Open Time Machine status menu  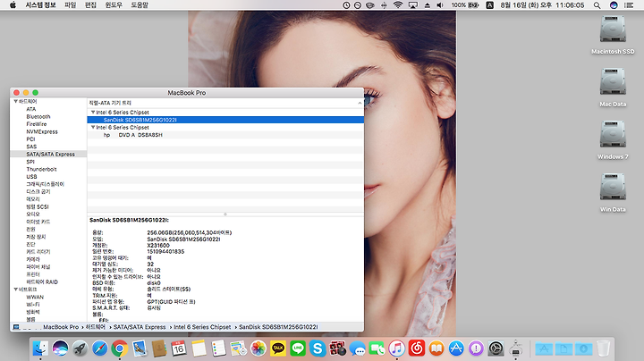(x=346, y=5)
